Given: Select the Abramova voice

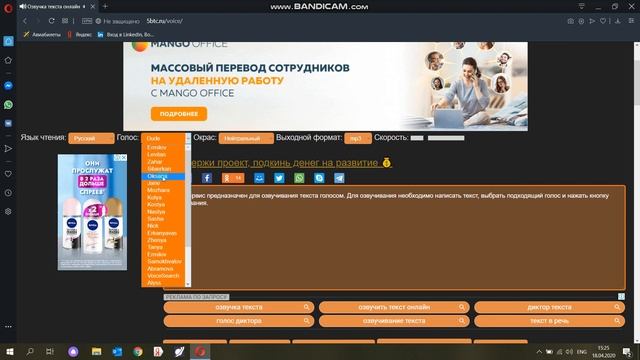Looking at the screenshot, I should 163,269.
